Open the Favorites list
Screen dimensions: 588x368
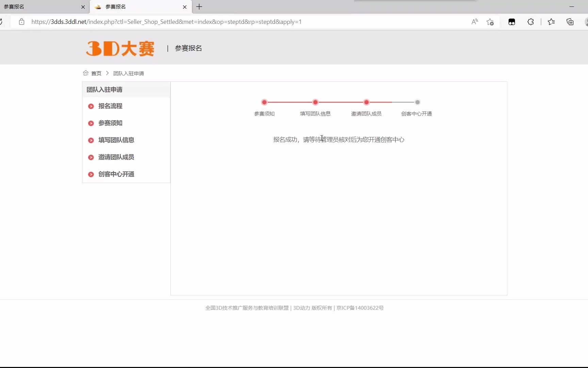click(551, 22)
